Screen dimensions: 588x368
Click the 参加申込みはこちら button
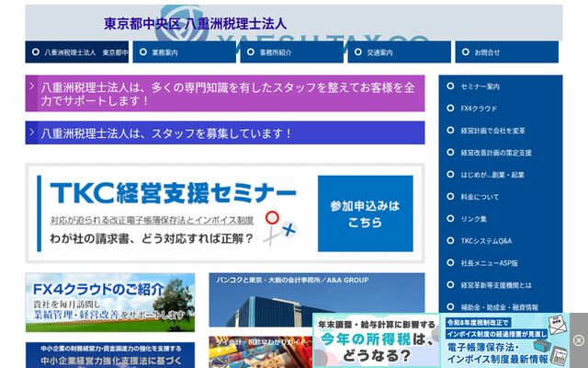pos(366,213)
